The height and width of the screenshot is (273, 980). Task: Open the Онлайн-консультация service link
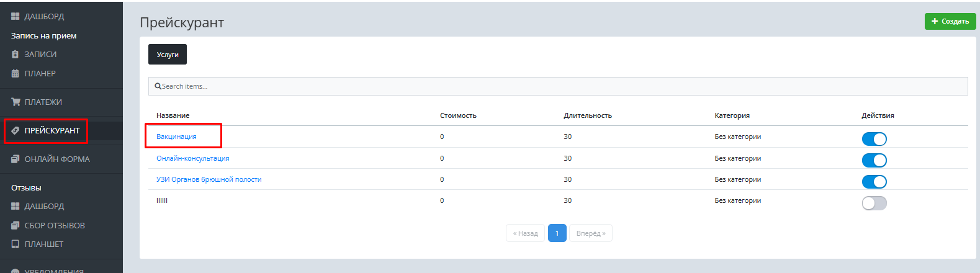click(192, 158)
